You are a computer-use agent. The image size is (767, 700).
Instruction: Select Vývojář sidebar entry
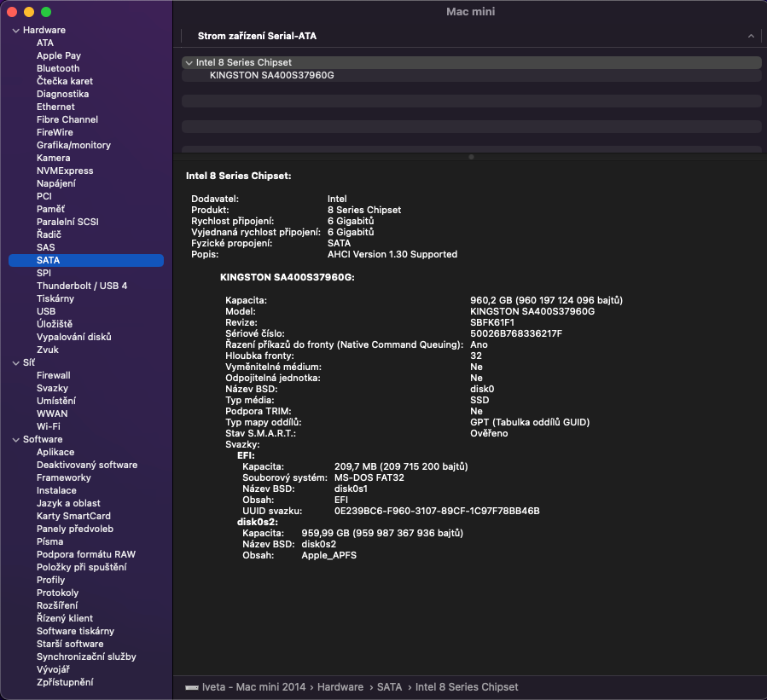[53, 669]
